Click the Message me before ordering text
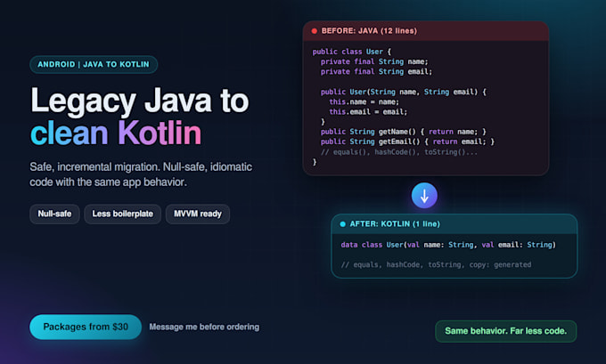The width and height of the screenshot is (606, 364). pyautogui.click(x=204, y=327)
